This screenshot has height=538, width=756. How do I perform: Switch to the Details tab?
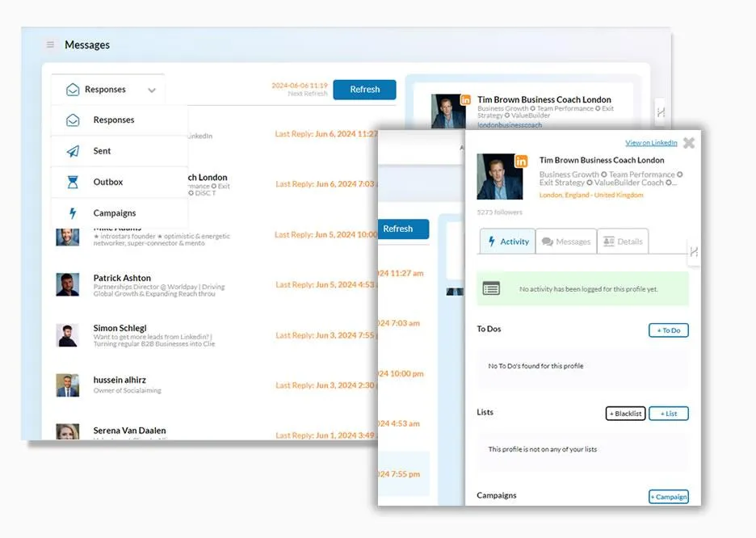click(623, 242)
